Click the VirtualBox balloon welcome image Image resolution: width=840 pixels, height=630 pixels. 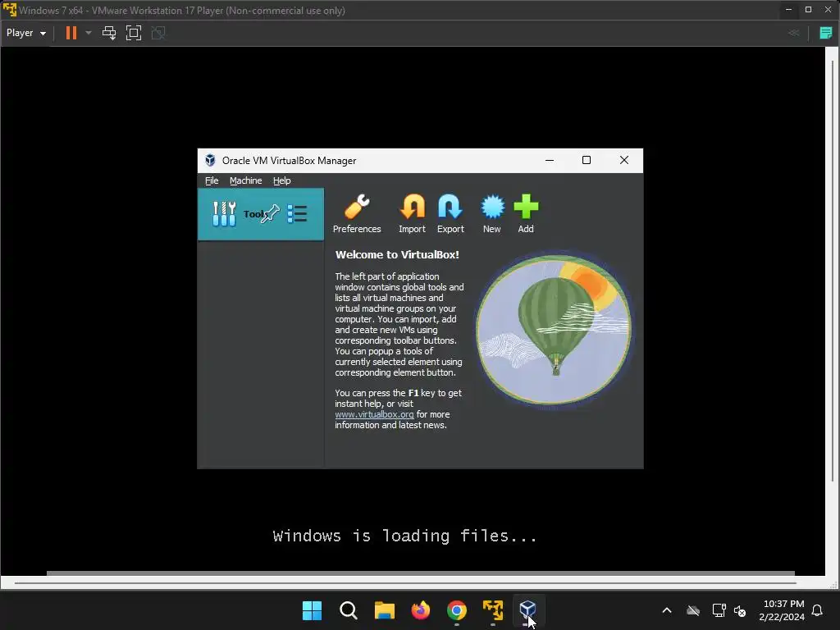[554, 328]
